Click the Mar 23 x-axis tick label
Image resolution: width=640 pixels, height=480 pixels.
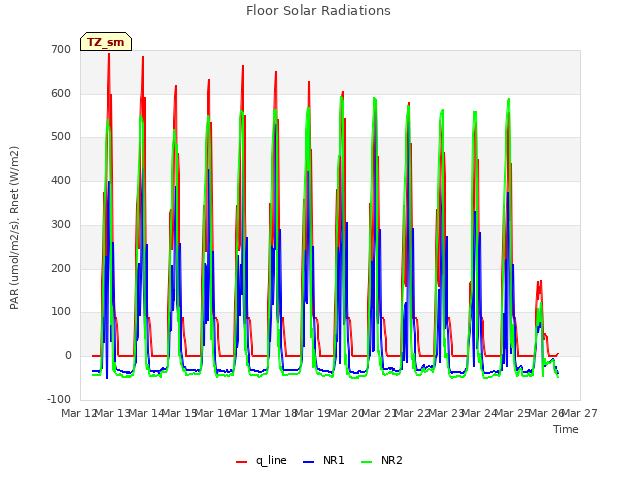click(x=446, y=413)
